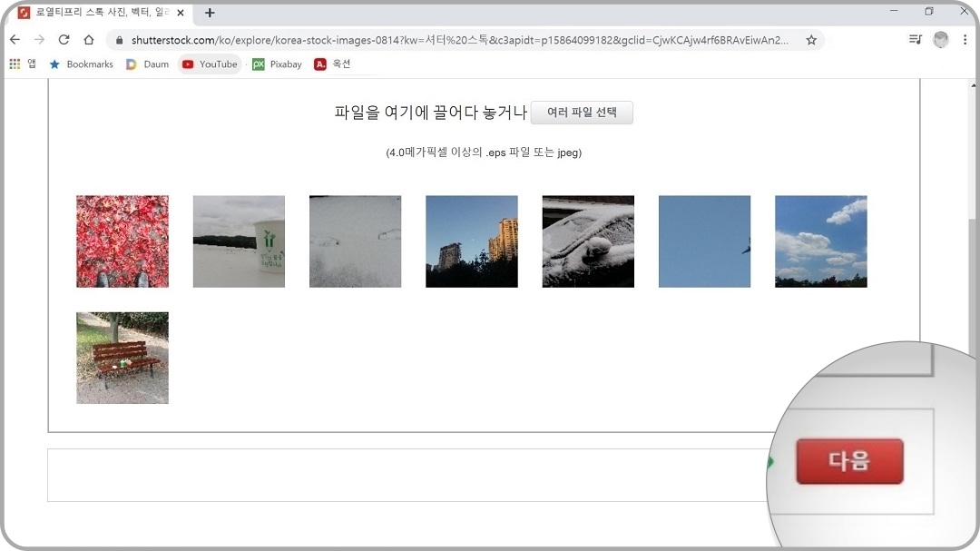Image resolution: width=980 pixels, height=551 pixels.
Task: Reload the Shutterstock page
Action: [64, 40]
